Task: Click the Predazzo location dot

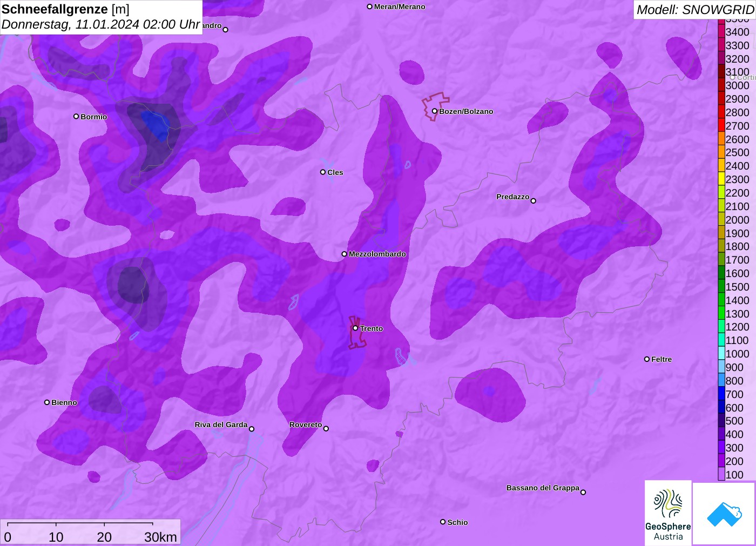Action: pyautogui.click(x=534, y=201)
